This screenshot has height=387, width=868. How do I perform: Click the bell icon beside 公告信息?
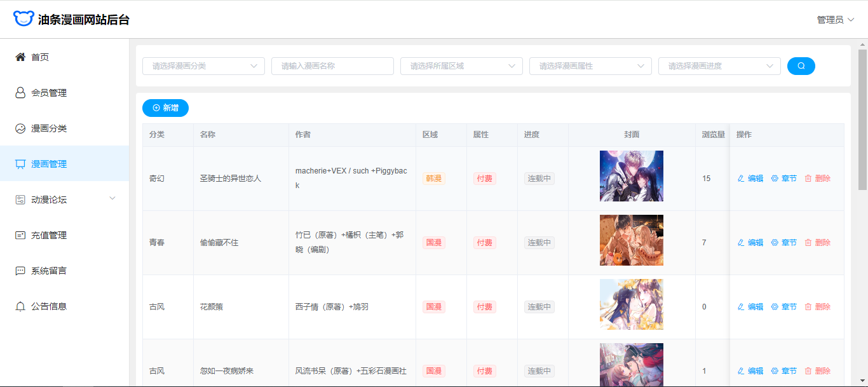tap(20, 306)
